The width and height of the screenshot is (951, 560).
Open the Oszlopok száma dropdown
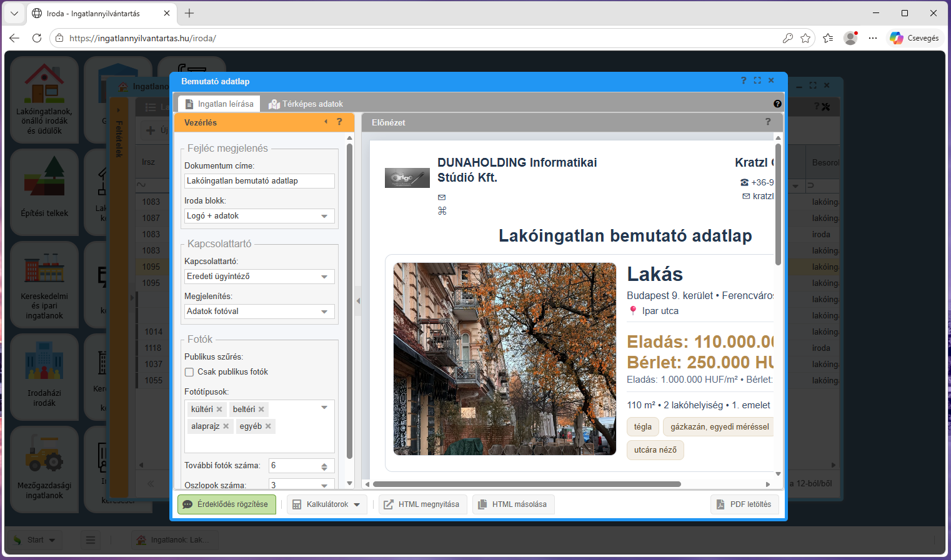click(x=324, y=485)
